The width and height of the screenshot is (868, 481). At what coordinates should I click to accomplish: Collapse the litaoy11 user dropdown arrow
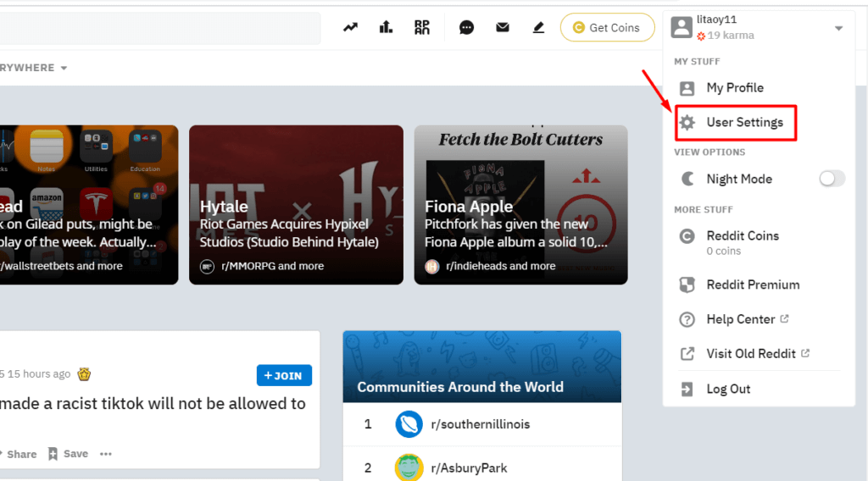pyautogui.click(x=838, y=28)
